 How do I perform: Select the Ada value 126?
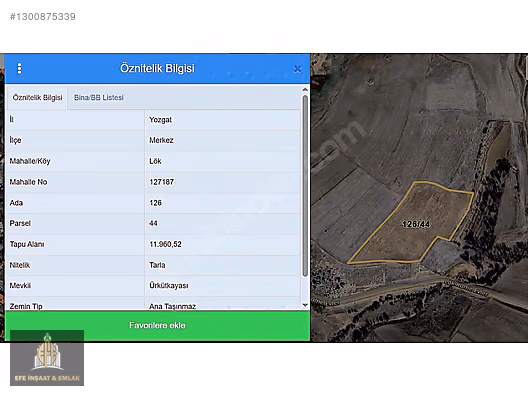pyautogui.click(x=155, y=203)
